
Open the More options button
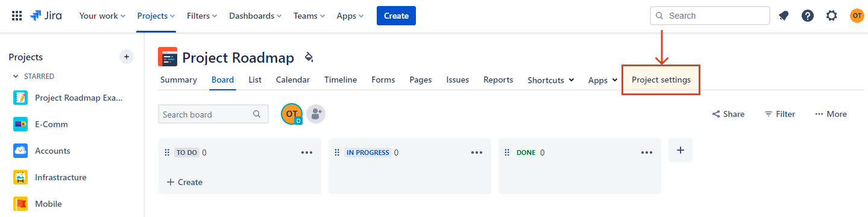pos(831,114)
